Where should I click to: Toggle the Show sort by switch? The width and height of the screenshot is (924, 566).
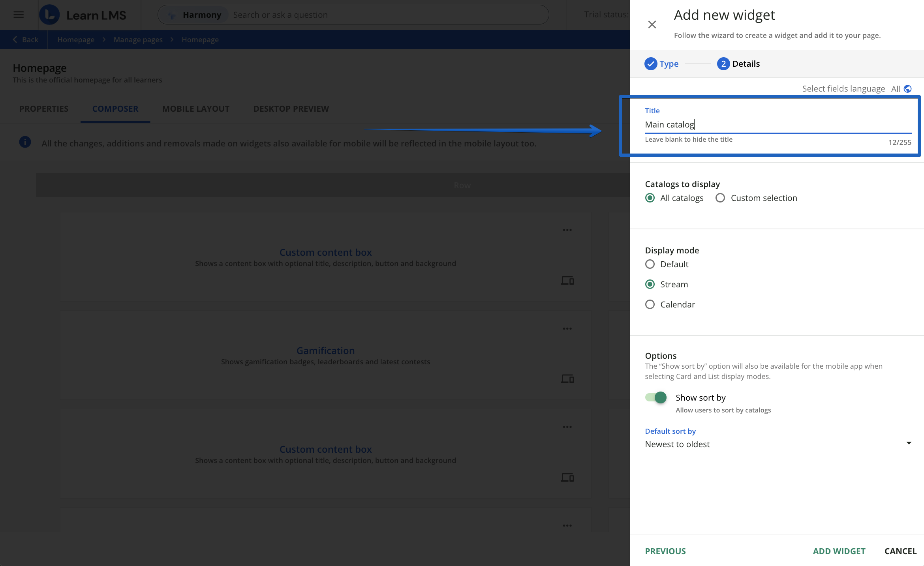(x=656, y=397)
